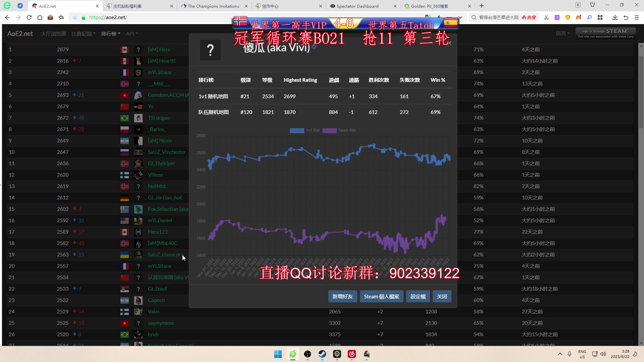
Task: Close the AoE2.net tab
Action: click(97, 6)
